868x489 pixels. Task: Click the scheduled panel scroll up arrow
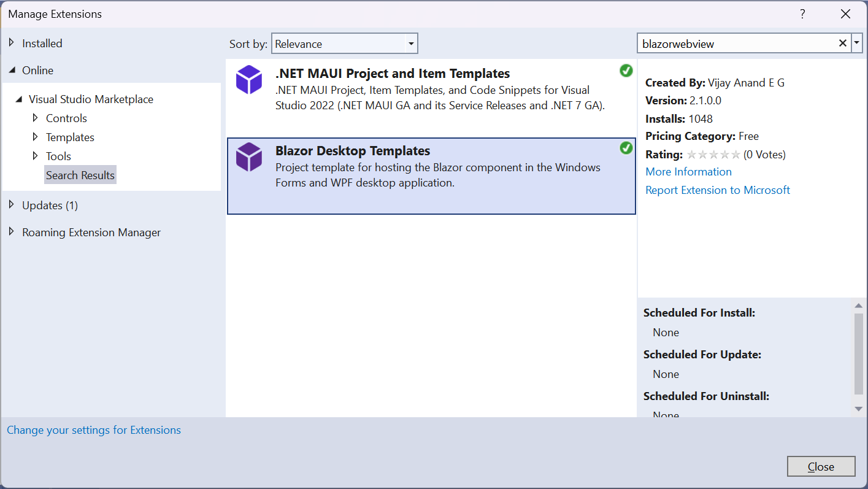click(x=859, y=305)
